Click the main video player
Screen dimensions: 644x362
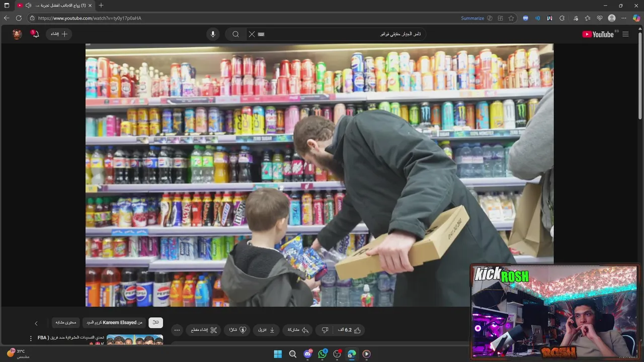[319, 175]
